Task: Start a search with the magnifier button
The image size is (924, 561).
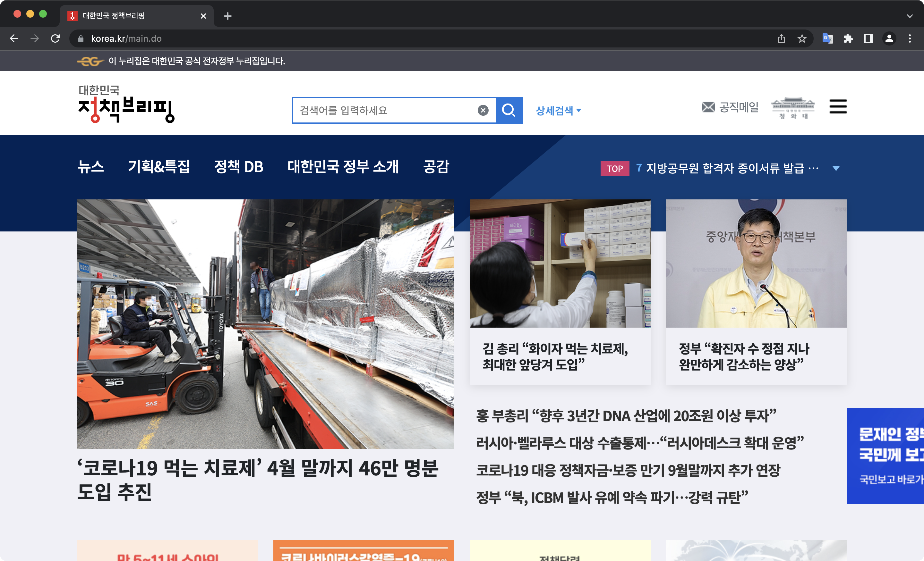Action: 509,110
